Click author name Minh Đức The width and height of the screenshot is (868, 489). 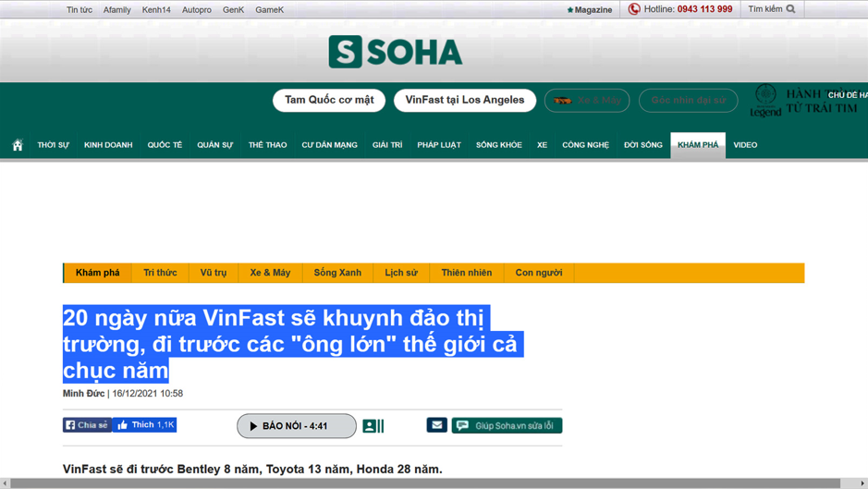(x=83, y=394)
